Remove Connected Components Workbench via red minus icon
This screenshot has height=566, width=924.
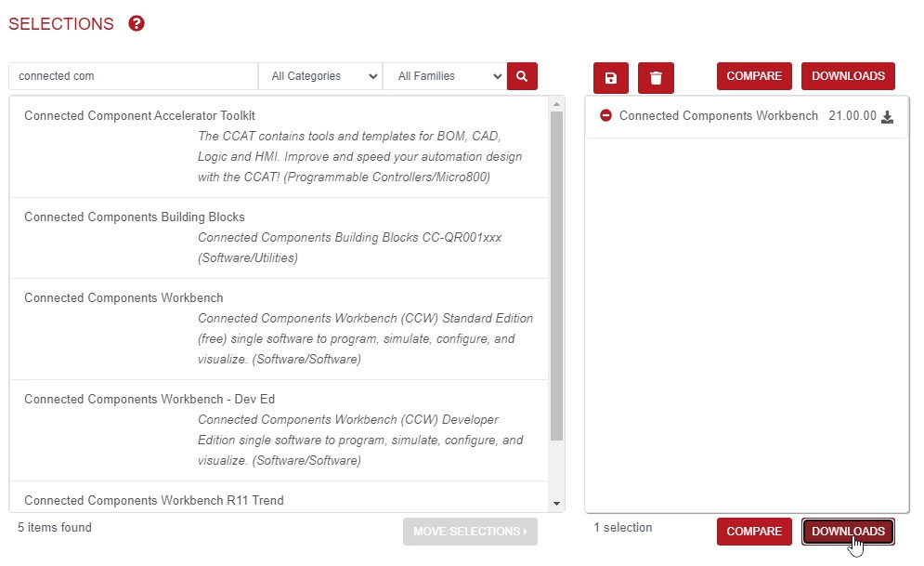click(x=605, y=115)
